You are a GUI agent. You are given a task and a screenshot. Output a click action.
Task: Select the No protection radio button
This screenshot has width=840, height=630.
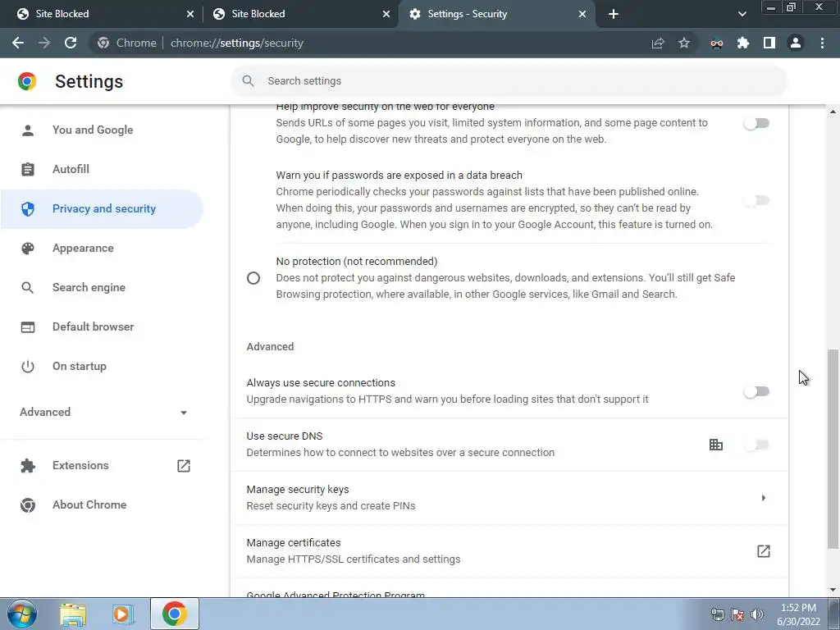coord(253,278)
